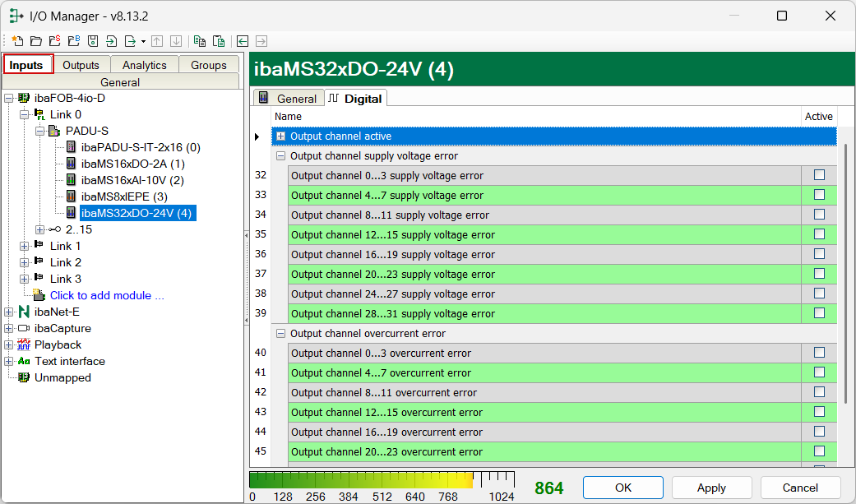
Task: Check Active box for channel 20...23 supply voltage error
Action: coord(819,274)
